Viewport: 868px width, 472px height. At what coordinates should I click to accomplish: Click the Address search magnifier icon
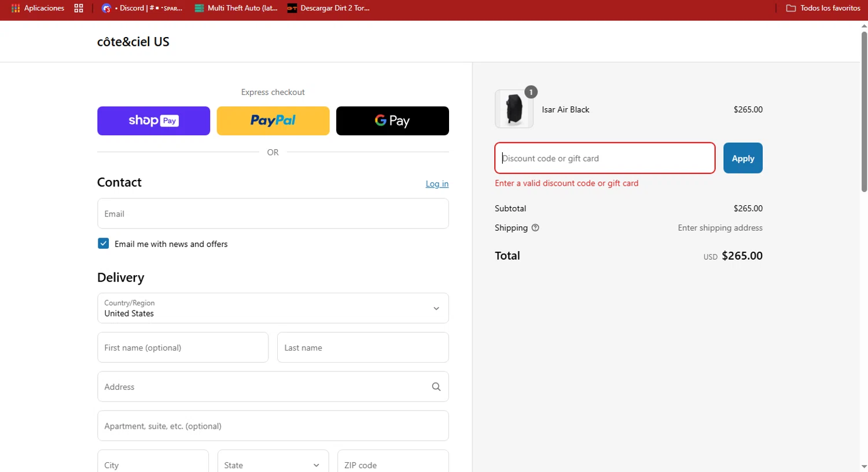tap(436, 387)
